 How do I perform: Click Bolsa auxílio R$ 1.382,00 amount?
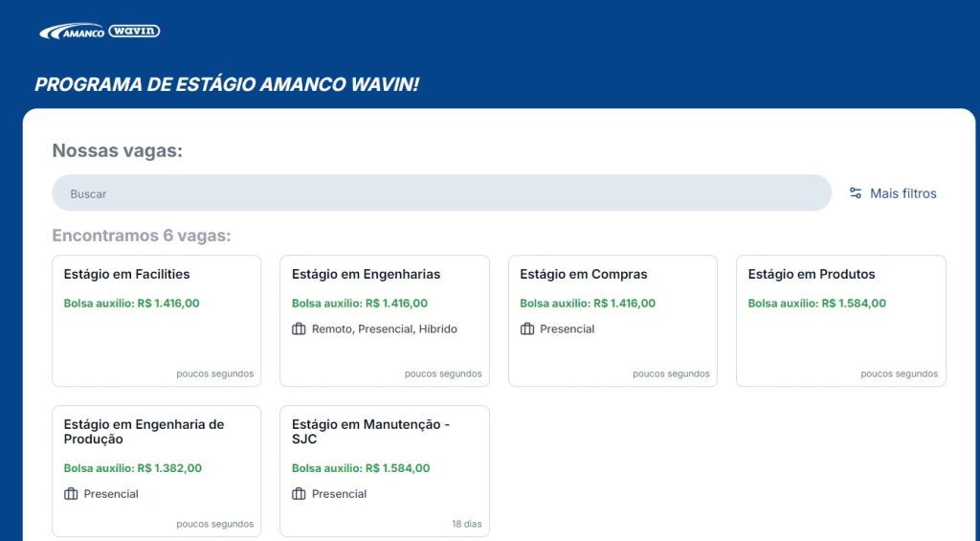(132, 468)
